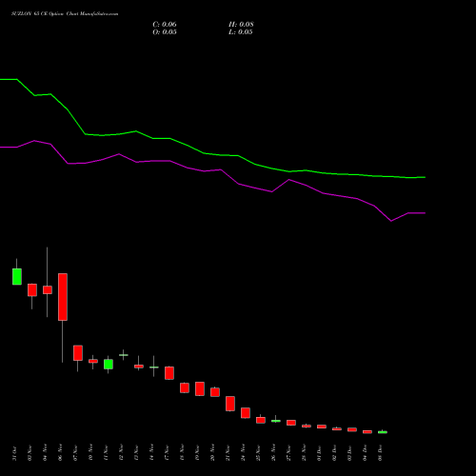Click the green candlestick for 11 Nov
Image resolution: width=476 pixels, height=476 pixels.
coord(109,364)
